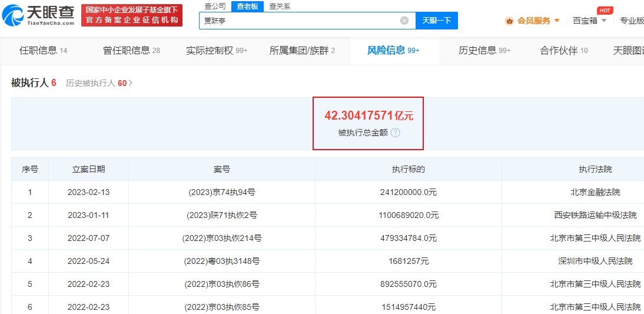Clear the search box with X icon
The height and width of the screenshot is (314, 644).
pyautogui.click(x=404, y=21)
